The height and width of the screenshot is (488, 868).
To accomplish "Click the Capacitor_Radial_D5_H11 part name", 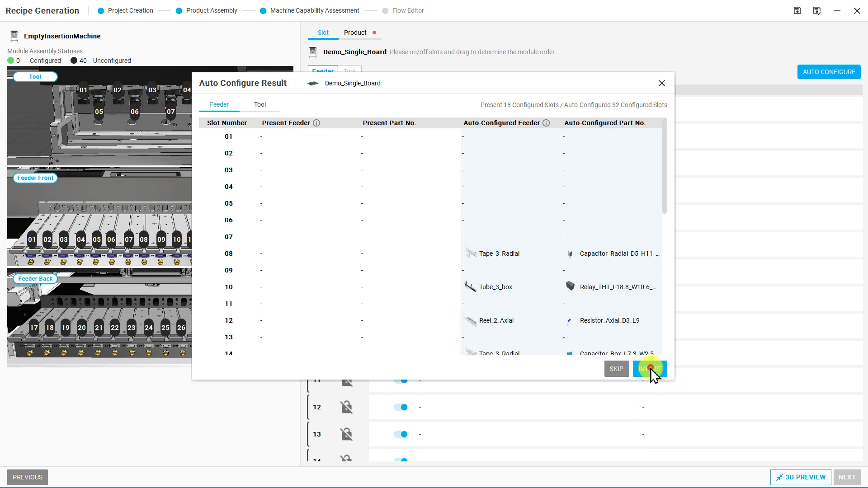I will pos(619,253).
